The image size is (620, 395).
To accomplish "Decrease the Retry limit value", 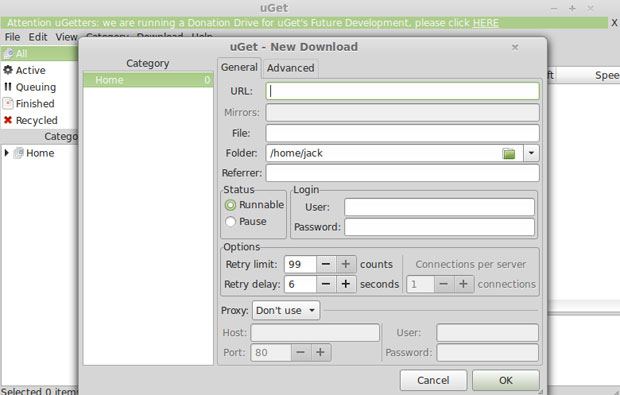I will point(326,264).
